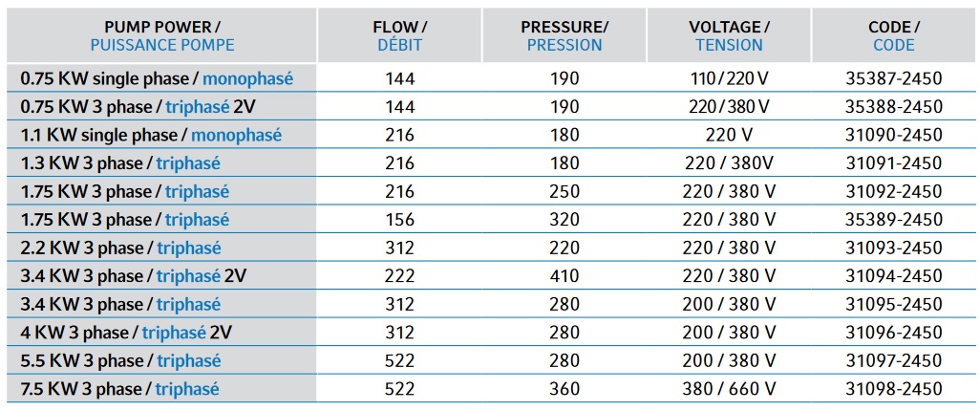Select product code 31094-2450
Image resolution: width=980 pixels, height=411 pixels.
pos(893,276)
